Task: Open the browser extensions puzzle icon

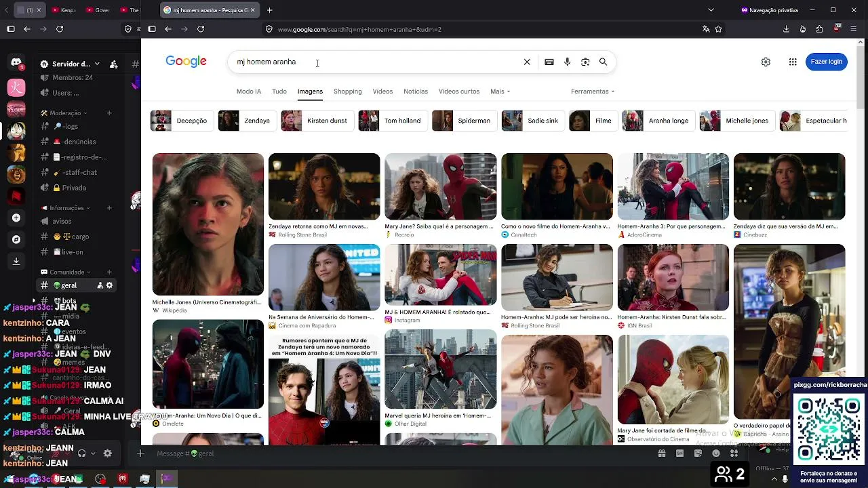Action: [x=819, y=29]
